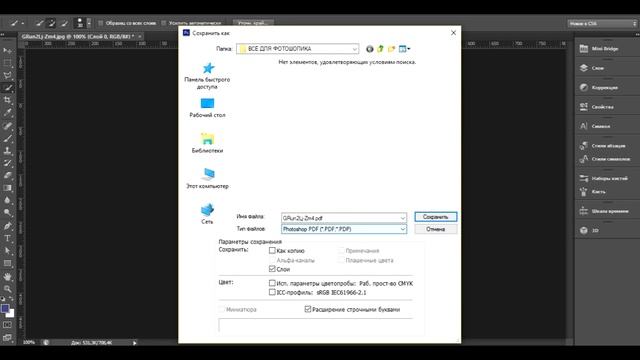Uncheck the 'Слои' checkbox
The image size is (640, 360).
[272, 269]
